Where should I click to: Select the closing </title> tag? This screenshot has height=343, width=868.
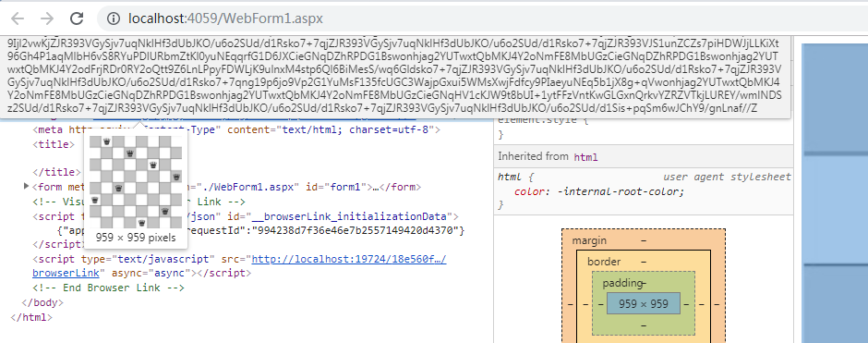tap(56, 172)
